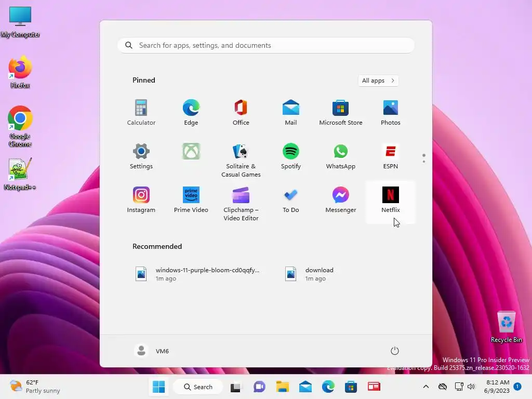The height and width of the screenshot is (399, 532).
Task: Open WhatsApp from pinned apps
Action: pyautogui.click(x=341, y=156)
